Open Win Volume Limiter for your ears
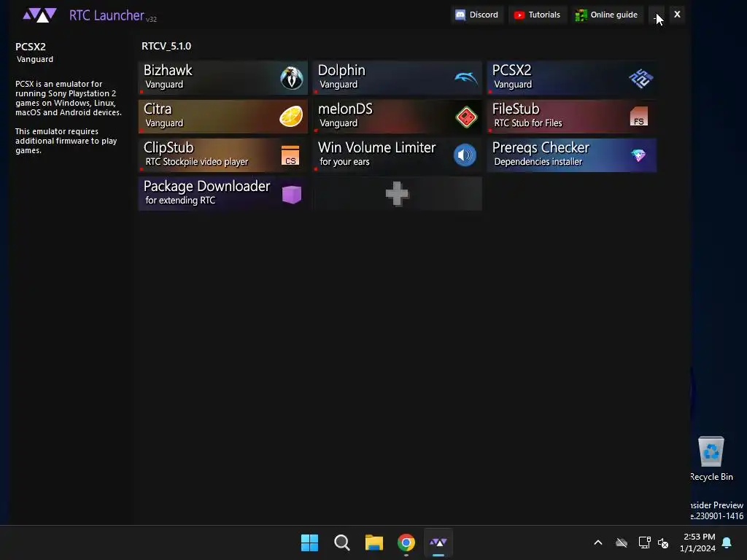This screenshot has width=747, height=560. (x=398, y=155)
